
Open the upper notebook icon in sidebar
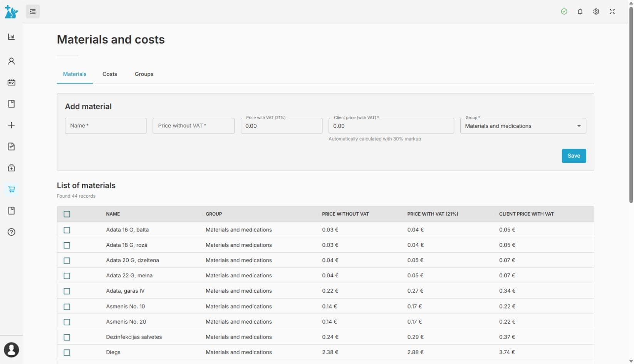pyautogui.click(x=12, y=104)
